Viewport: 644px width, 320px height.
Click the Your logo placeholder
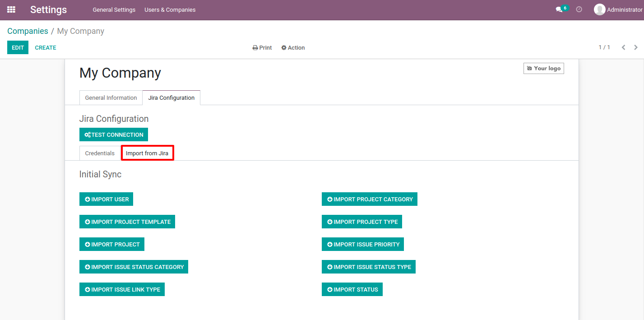(x=544, y=68)
